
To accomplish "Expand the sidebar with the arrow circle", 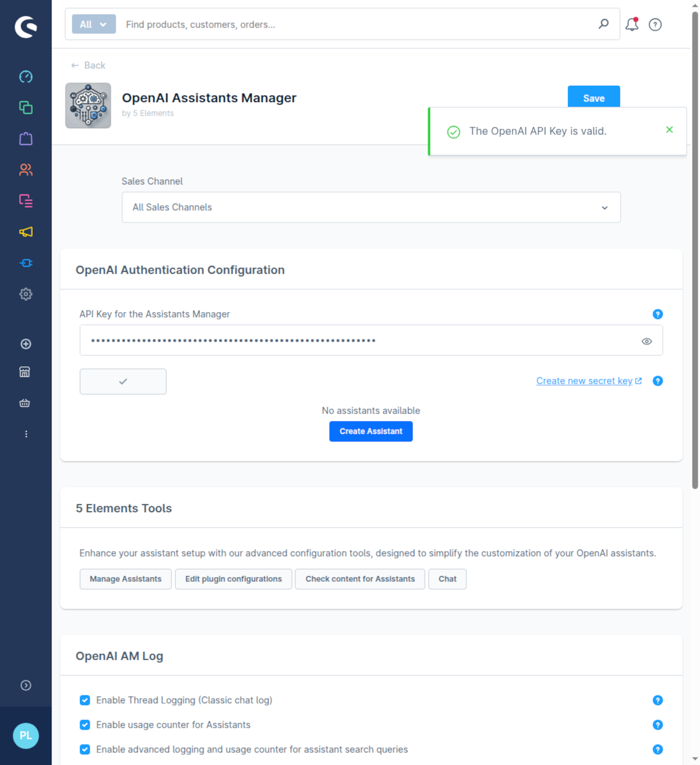I will coord(26,685).
